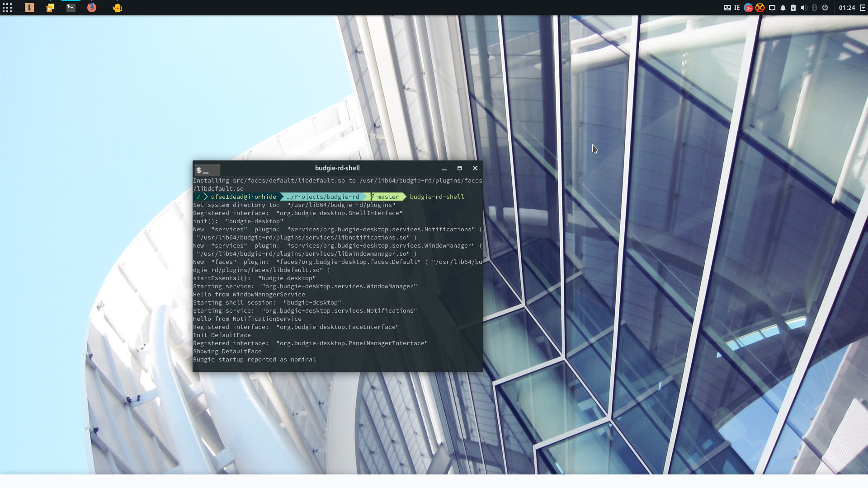Close the budgie-rd-shell terminal window

point(475,168)
